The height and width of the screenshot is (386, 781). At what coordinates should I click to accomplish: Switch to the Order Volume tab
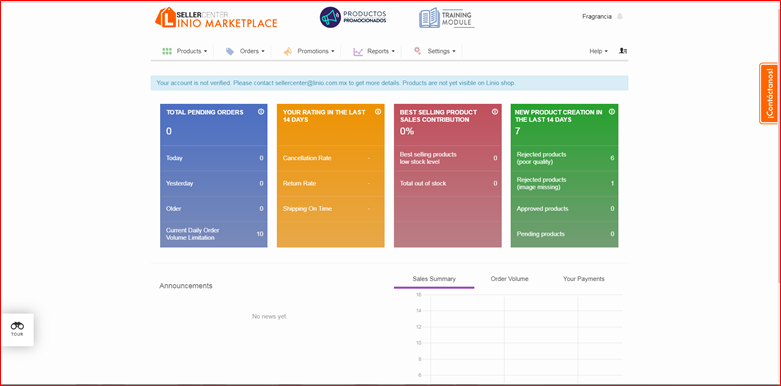coord(509,279)
